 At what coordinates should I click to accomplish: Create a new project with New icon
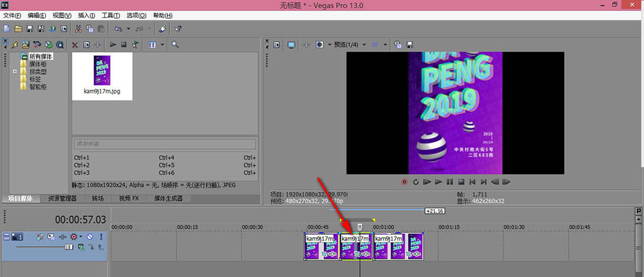(x=6, y=29)
